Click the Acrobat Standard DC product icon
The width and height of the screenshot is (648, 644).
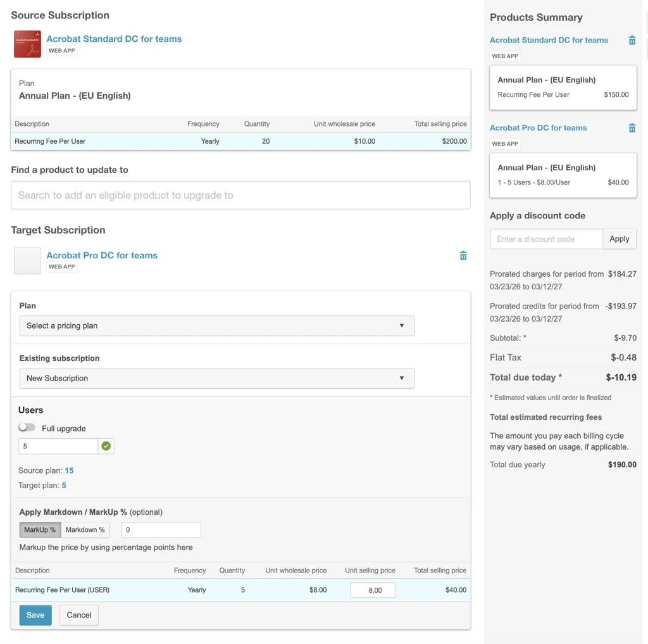pos(27,44)
